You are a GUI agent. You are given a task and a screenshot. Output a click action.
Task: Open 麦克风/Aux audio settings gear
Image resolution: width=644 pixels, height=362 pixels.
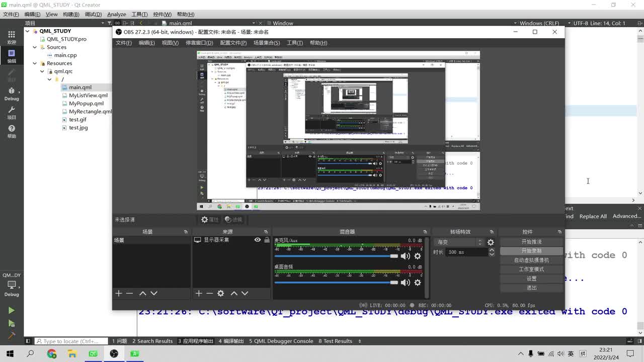click(417, 256)
